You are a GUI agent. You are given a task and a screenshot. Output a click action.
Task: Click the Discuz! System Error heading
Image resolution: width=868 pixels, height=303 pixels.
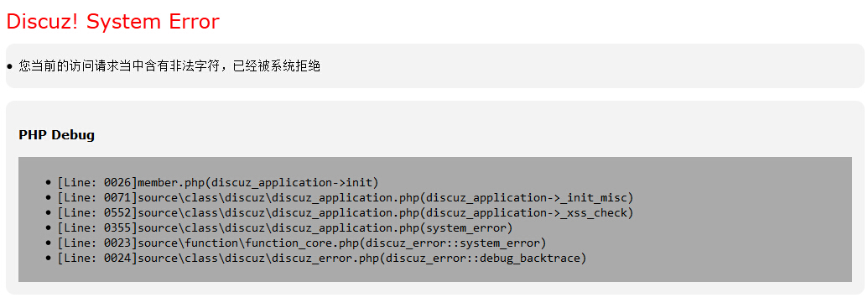(113, 22)
